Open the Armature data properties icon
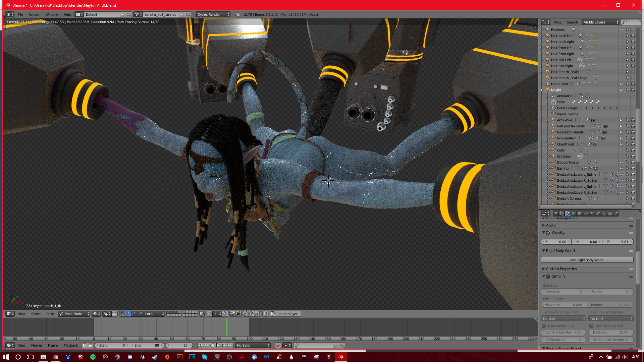Image resolution: width=644 pixels, height=362 pixels. (x=592, y=214)
